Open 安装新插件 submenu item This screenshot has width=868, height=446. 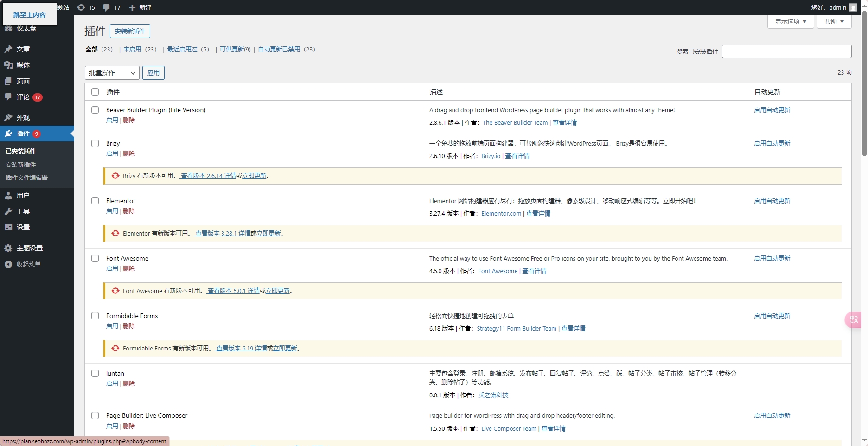point(20,165)
